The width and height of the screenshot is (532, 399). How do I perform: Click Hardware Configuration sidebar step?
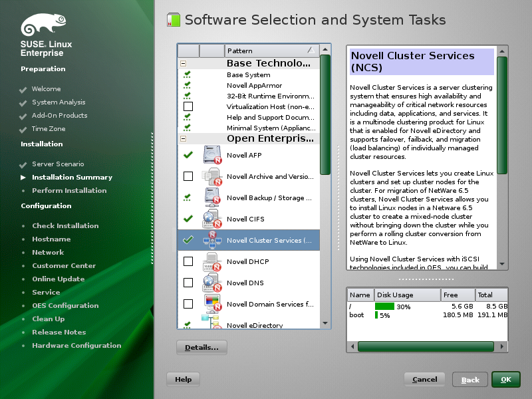(x=76, y=345)
